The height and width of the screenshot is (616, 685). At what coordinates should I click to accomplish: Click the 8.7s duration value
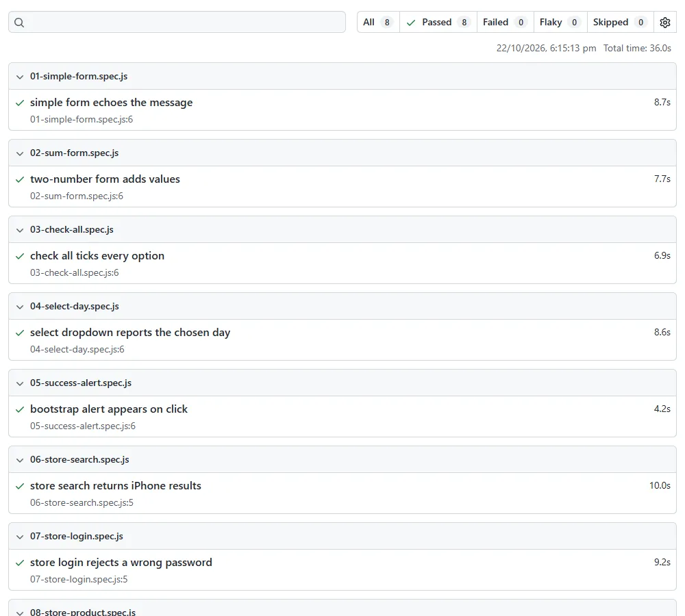[662, 102]
